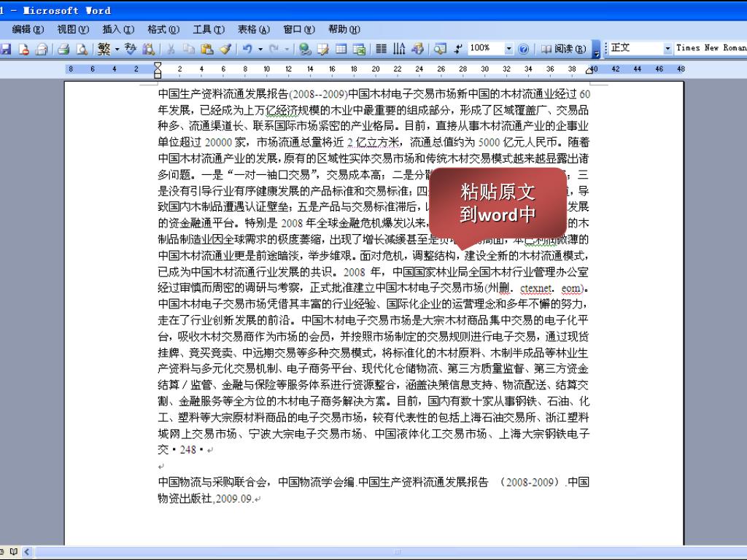Insert Hyperlink globe icon

tap(305, 49)
